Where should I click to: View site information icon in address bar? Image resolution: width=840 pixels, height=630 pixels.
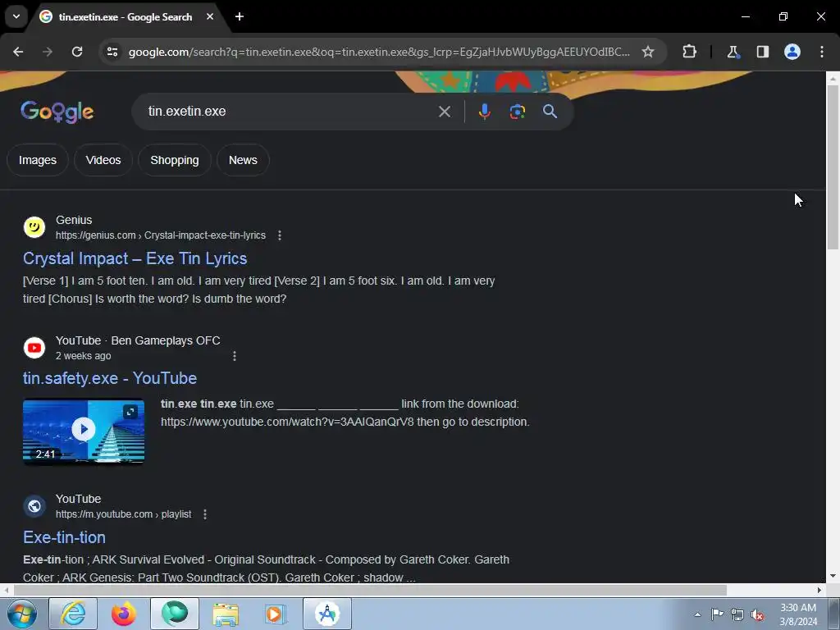(112, 52)
